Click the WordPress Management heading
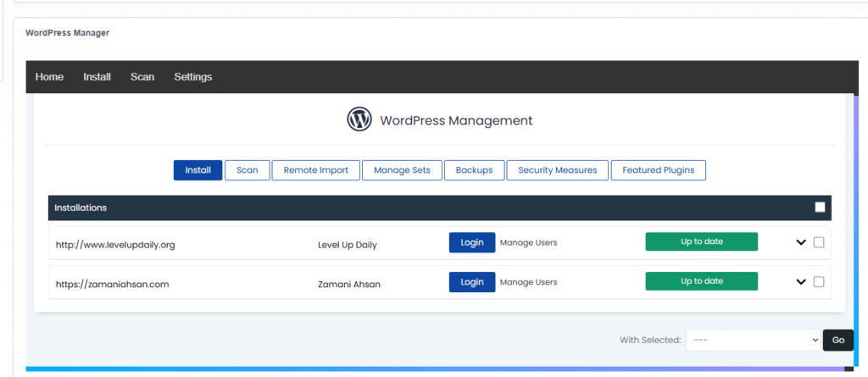 tap(456, 120)
